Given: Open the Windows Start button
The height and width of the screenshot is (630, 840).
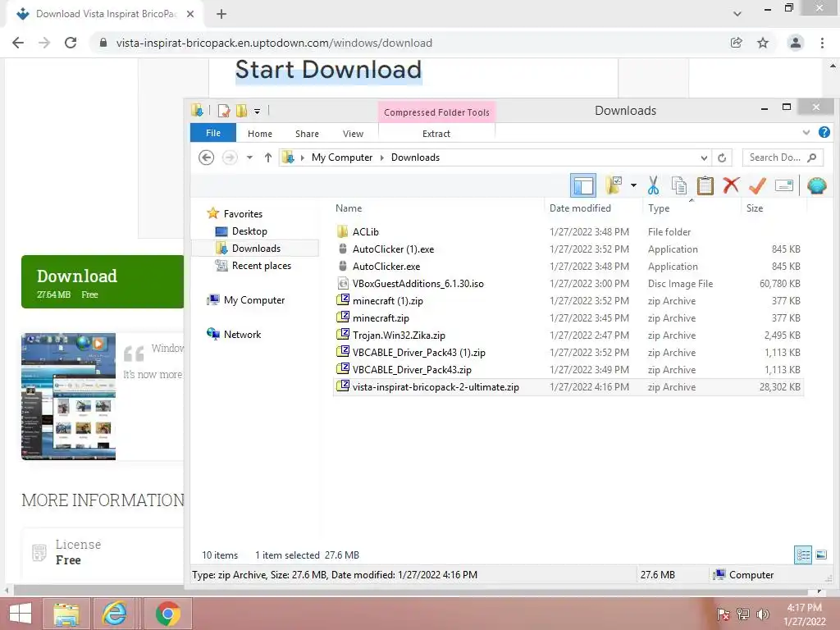Looking at the screenshot, I should point(21,614).
